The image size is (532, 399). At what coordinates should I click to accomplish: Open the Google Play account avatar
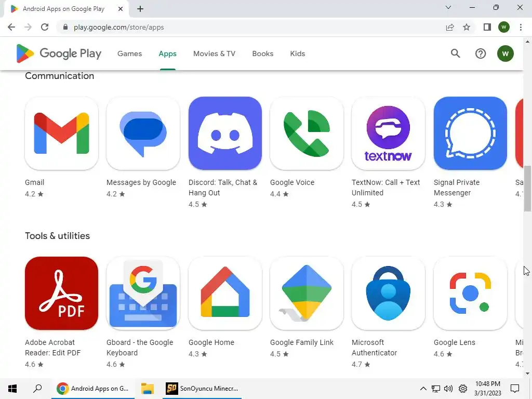(505, 54)
